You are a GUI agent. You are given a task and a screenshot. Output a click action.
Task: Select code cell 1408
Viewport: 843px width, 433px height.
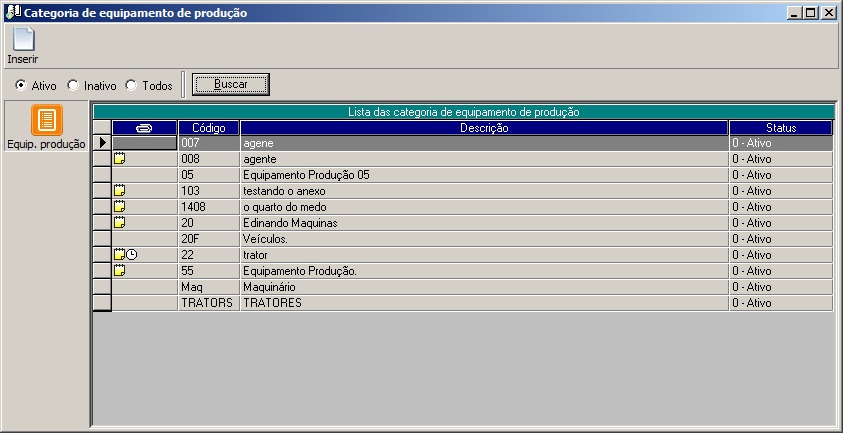click(x=209, y=207)
